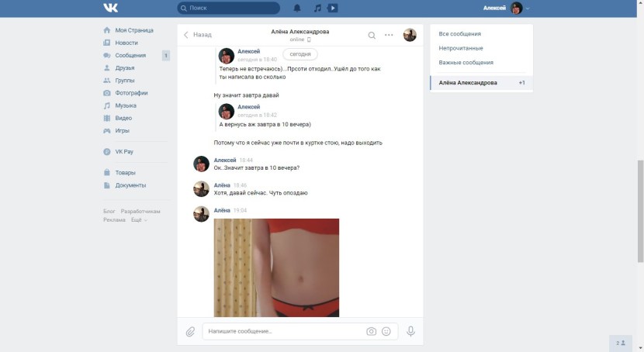This screenshot has height=352, width=644.
Task: Open conversation actions three-dots menu
Action: [x=389, y=35]
